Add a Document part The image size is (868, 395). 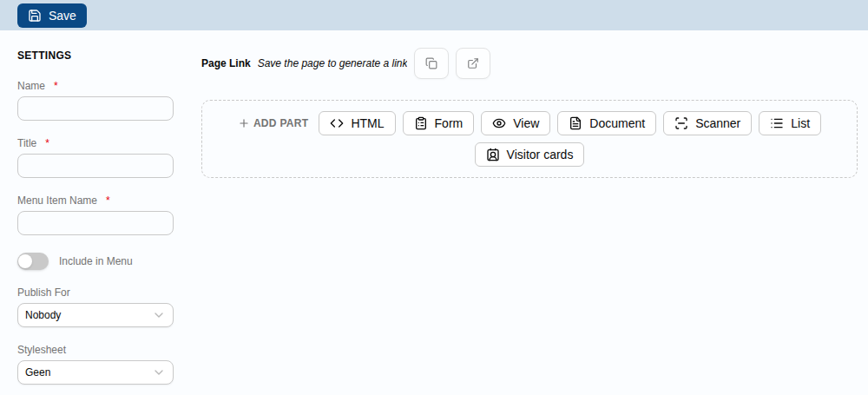[x=607, y=123]
